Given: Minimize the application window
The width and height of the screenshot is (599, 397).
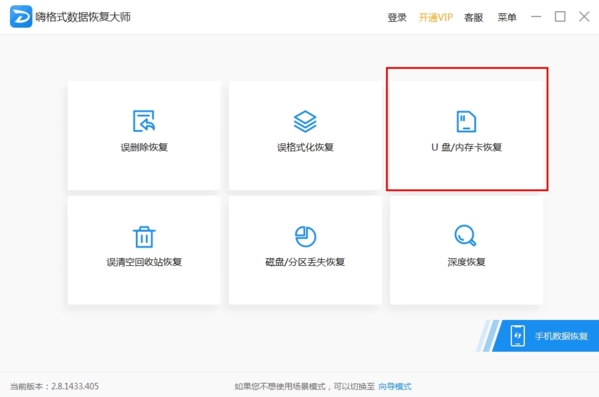Looking at the screenshot, I should (536, 17).
